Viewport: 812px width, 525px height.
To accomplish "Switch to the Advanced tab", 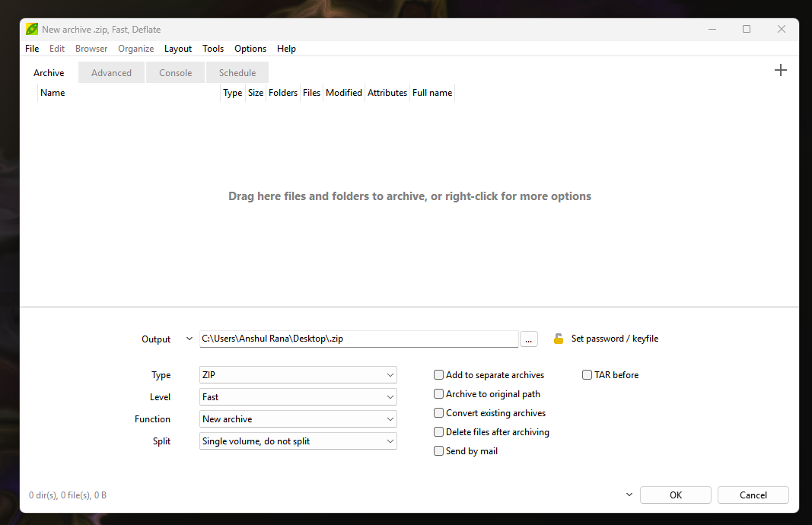I will (x=111, y=72).
